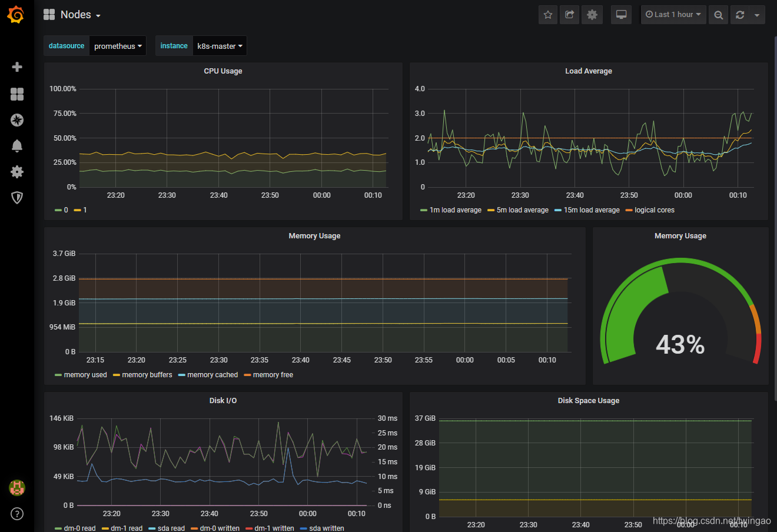Refresh the dashboard now
This screenshot has height=532, width=777.
point(740,15)
